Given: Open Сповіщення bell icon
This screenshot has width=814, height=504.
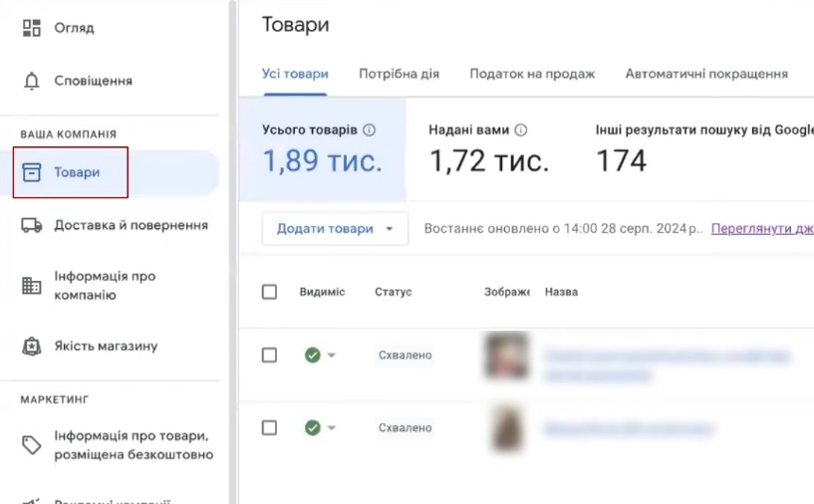Looking at the screenshot, I should click(x=32, y=81).
